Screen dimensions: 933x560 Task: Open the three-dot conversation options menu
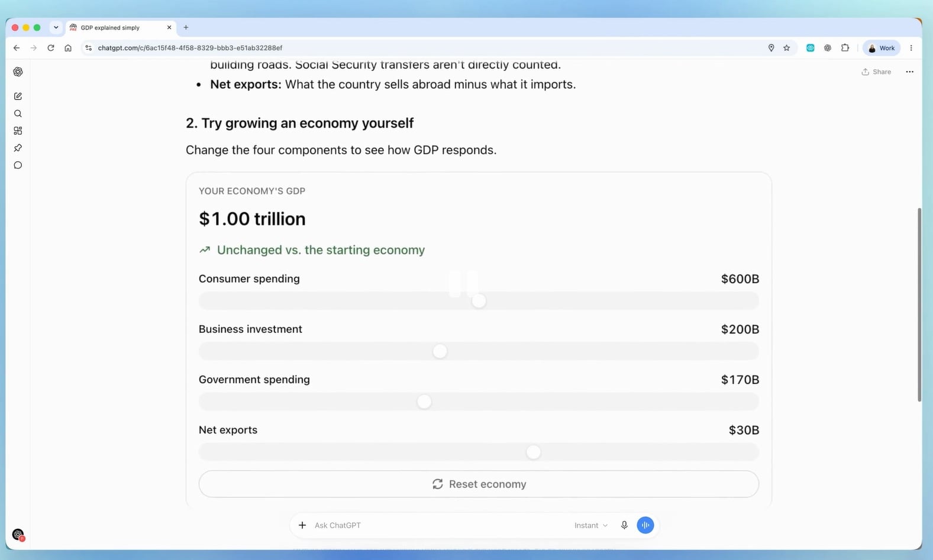[909, 72]
